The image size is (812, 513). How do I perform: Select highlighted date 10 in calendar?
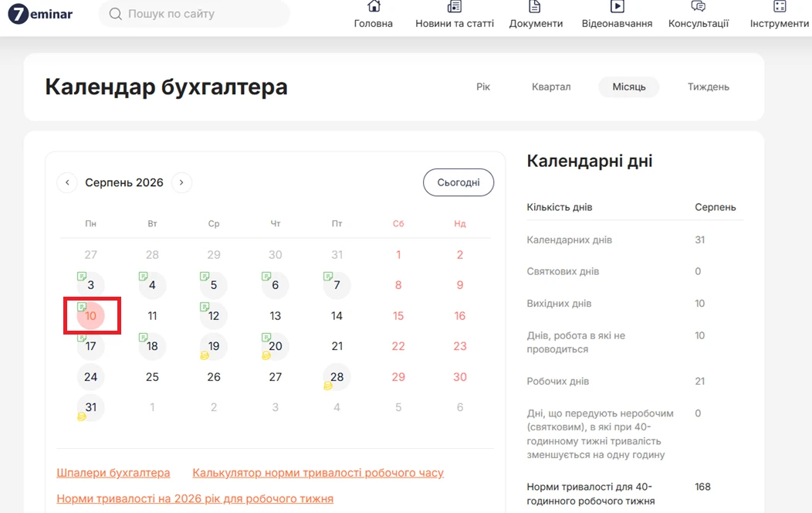click(90, 315)
